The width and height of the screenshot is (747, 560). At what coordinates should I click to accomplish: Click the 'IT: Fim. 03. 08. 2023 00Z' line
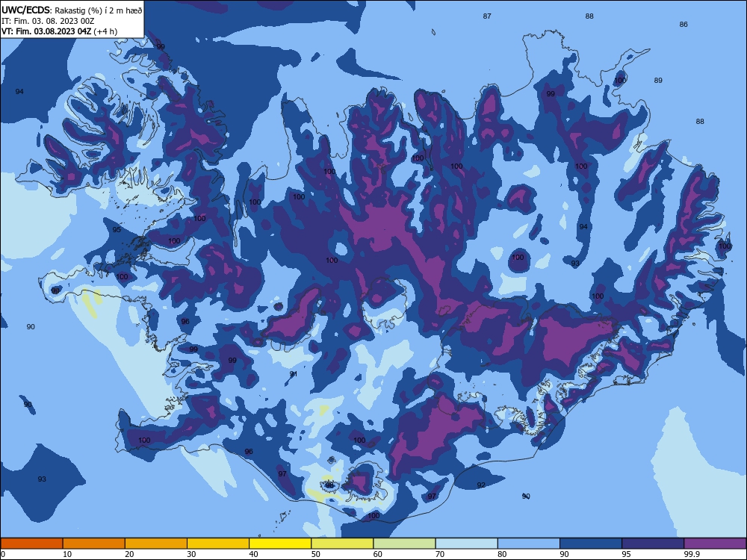point(48,21)
